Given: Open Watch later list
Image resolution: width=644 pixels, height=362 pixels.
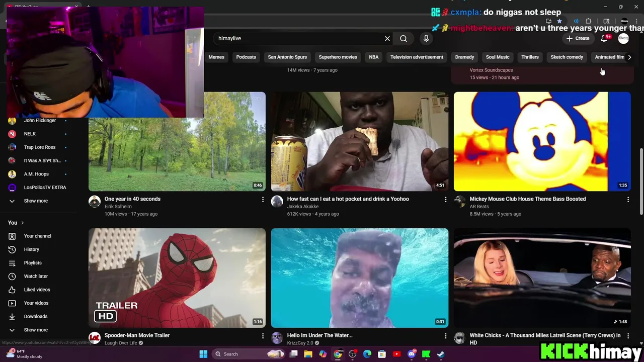Looking at the screenshot, I should (36, 277).
